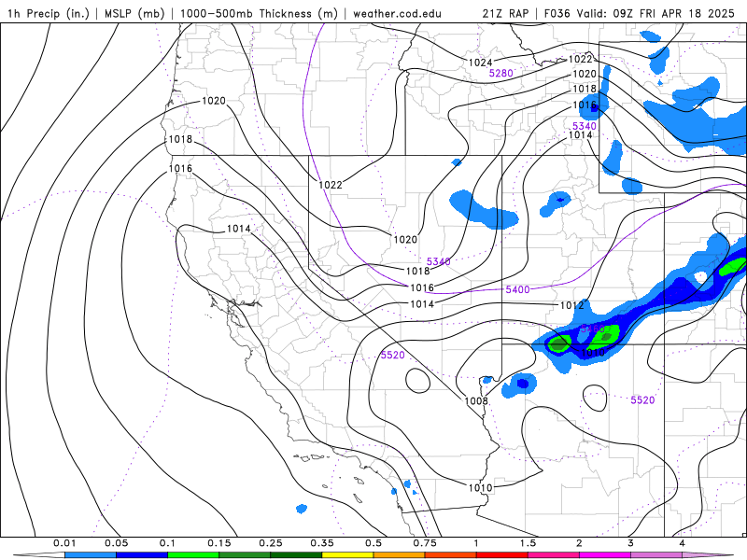
Task: Pick the darkest green 0.25–0.35 legend swatch
Action: coord(296,555)
